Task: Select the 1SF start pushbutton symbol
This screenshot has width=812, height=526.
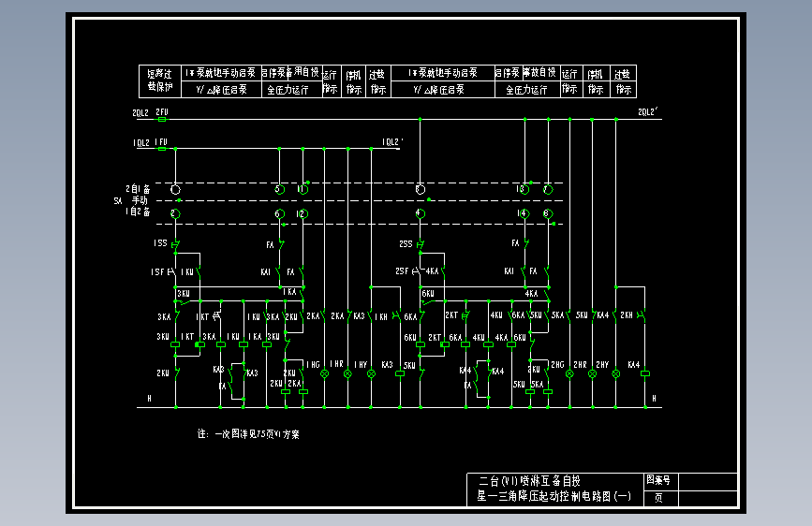Action: click(x=173, y=271)
